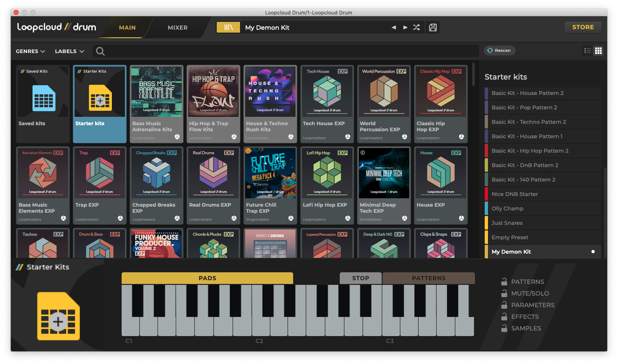618x364 pixels.
Task: Switch to list view layout
Action: (588, 51)
